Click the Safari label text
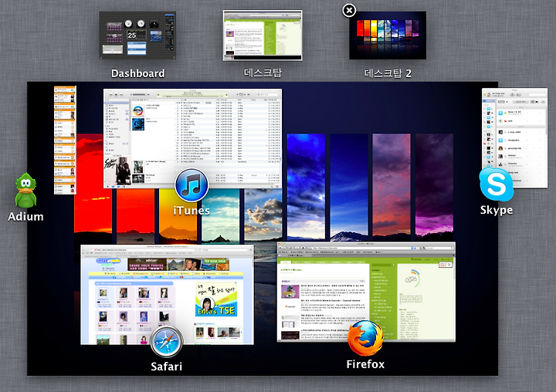Viewport: 556px width, 392px height. click(167, 367)
